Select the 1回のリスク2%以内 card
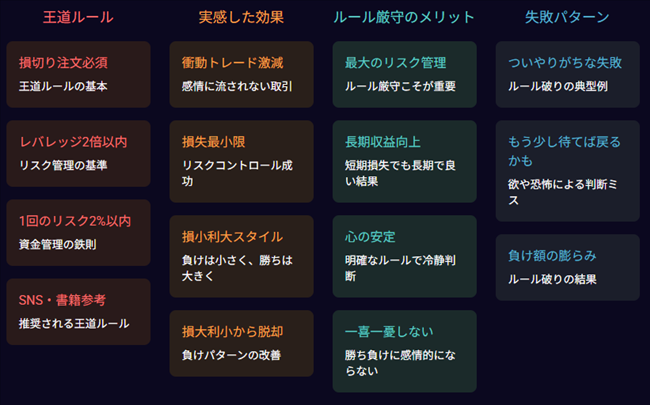Image resolution: width=650 pixels, height=405 pixels. click(78, 232)
